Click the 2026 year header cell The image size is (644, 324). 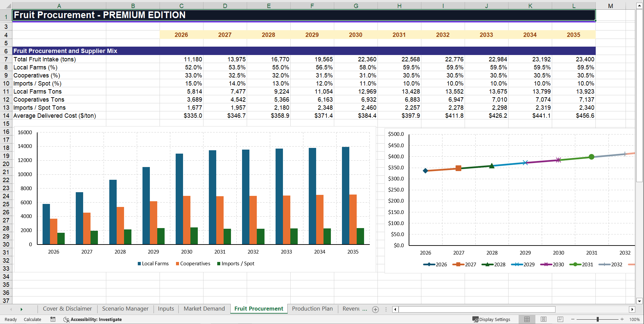pos(181,35)
